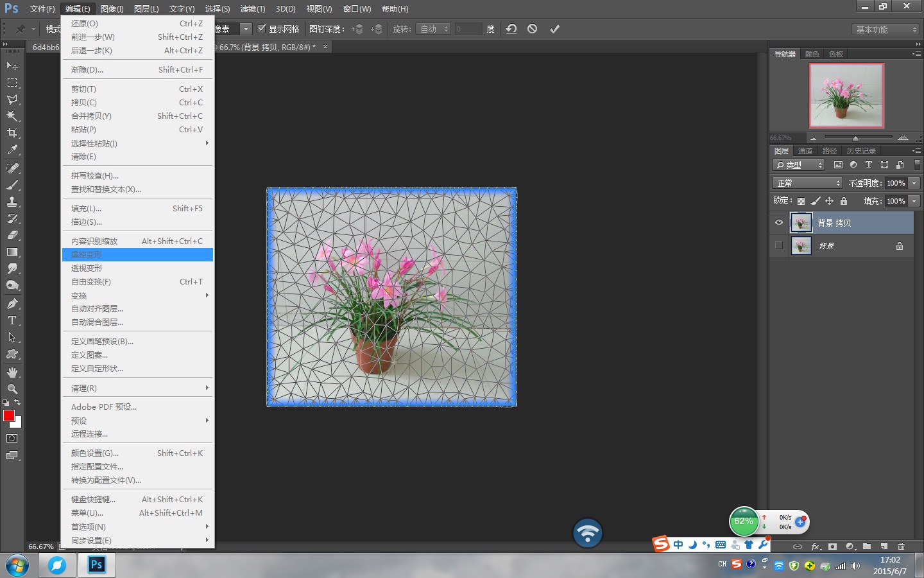
Task: Select the Hand tool
Action: [12, 372]
